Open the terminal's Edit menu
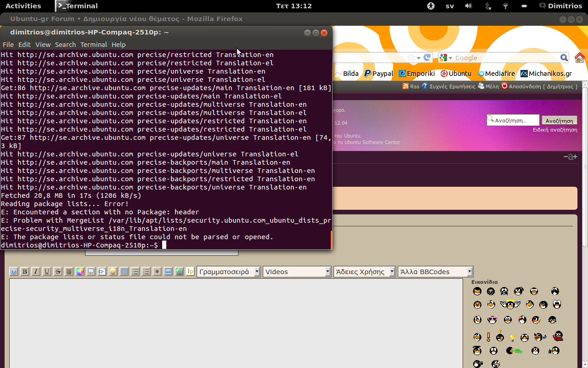Screen dimensions: 588x368 [x=24, y=45]
